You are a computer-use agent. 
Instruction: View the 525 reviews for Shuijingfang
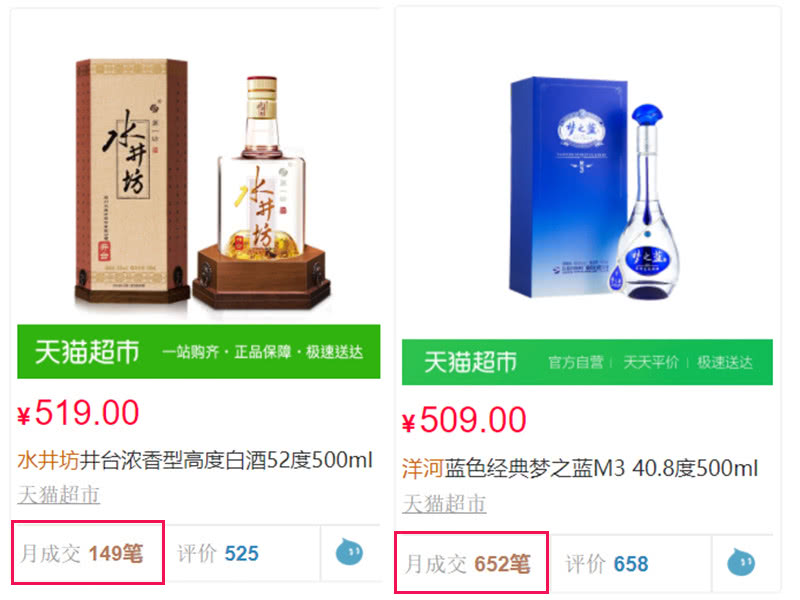[218, 554]
